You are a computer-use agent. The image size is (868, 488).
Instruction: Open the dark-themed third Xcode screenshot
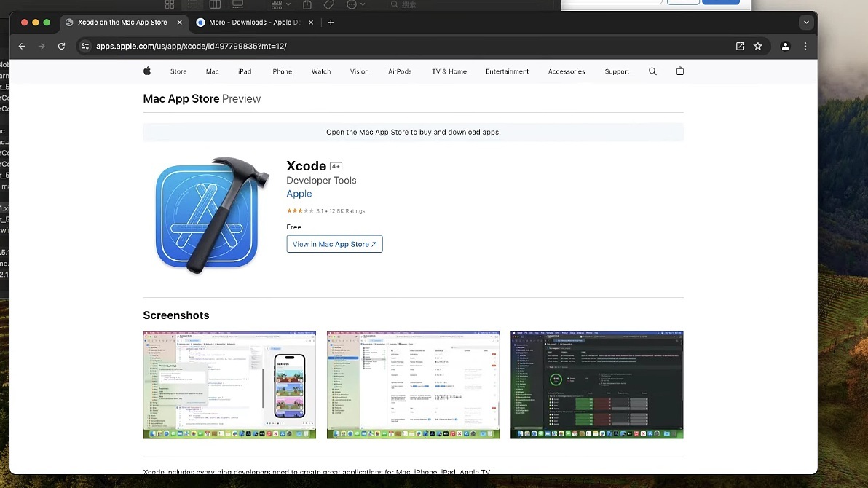(597, 385)
